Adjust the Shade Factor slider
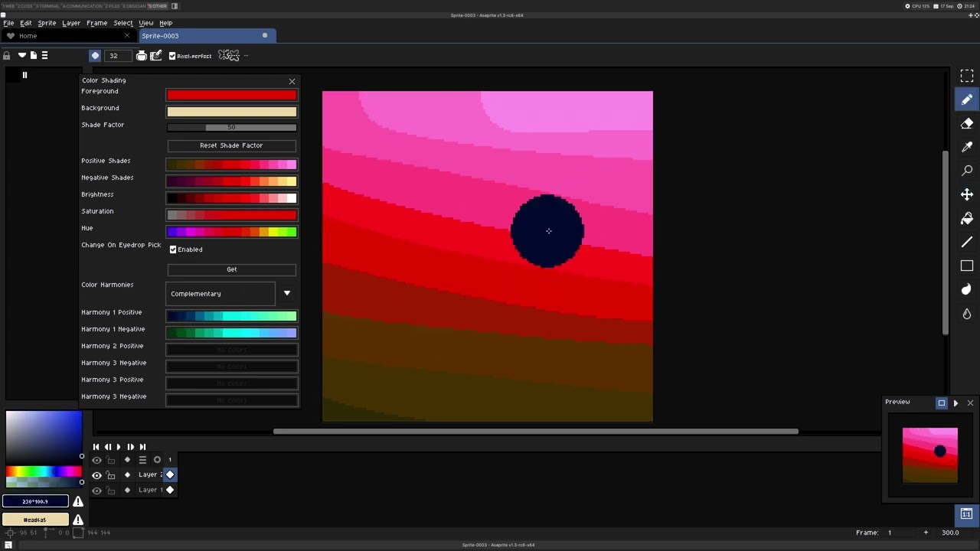The width and height of the screenshot is (980, 551). coord(231,128)
